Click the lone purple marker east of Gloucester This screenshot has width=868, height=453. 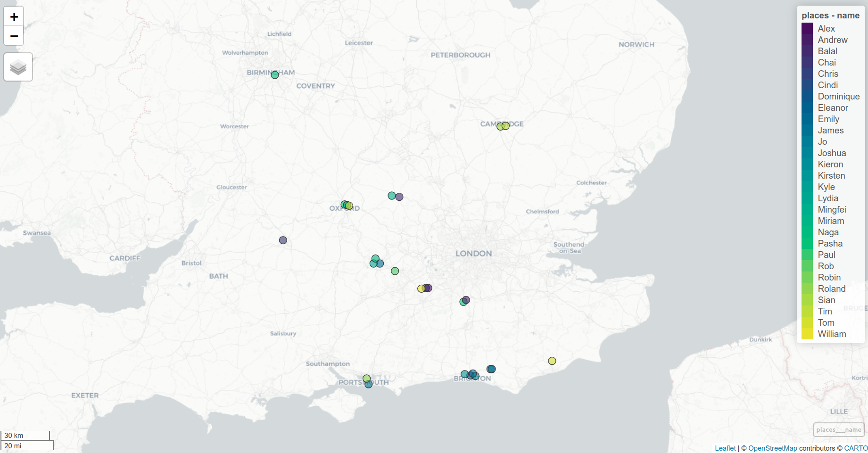pyautogui.click(x=283, y=240)
